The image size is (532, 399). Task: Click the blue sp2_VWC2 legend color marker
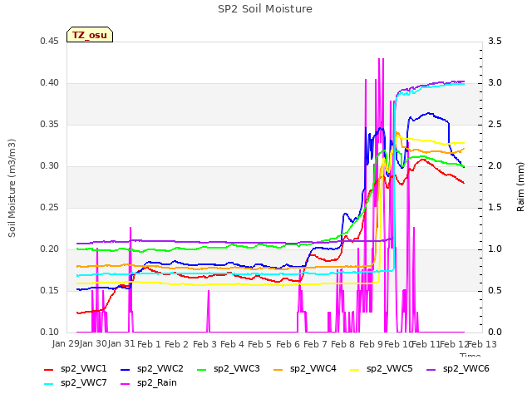126,370
